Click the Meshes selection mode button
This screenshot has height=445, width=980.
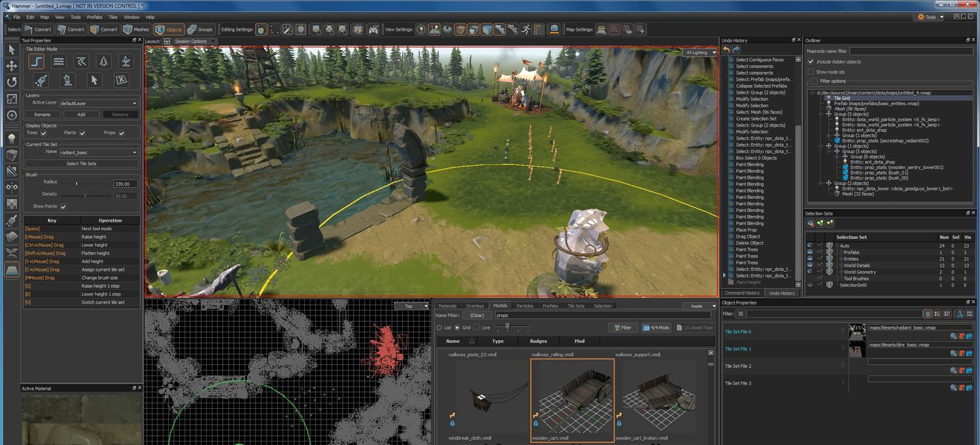tap(136, 29)
